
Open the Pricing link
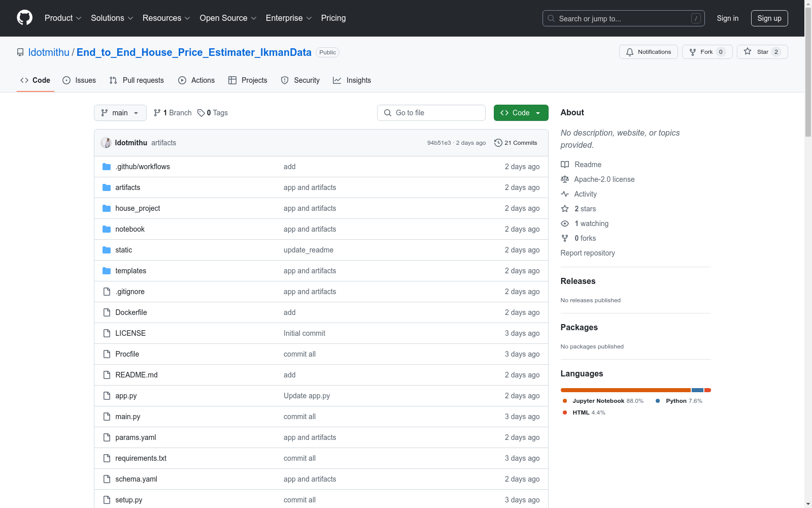(x=333, y=18)
